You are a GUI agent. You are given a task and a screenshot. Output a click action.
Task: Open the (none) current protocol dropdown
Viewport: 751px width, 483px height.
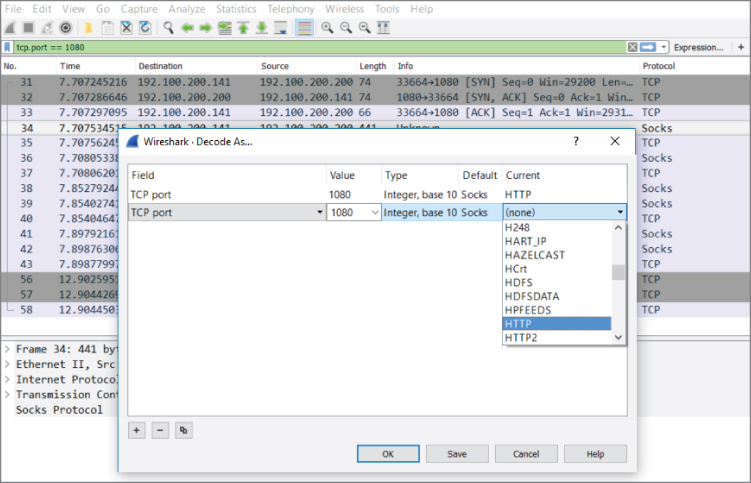564,212
